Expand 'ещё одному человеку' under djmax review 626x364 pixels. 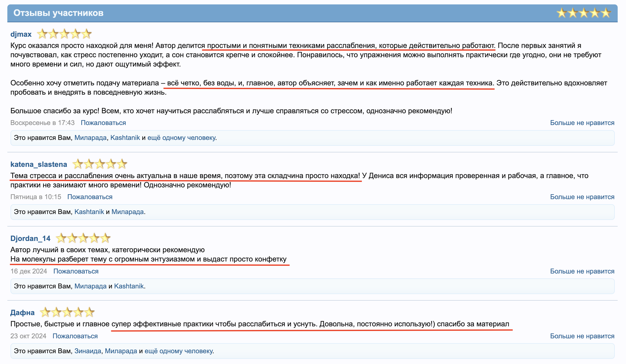[x=181, y=138]
